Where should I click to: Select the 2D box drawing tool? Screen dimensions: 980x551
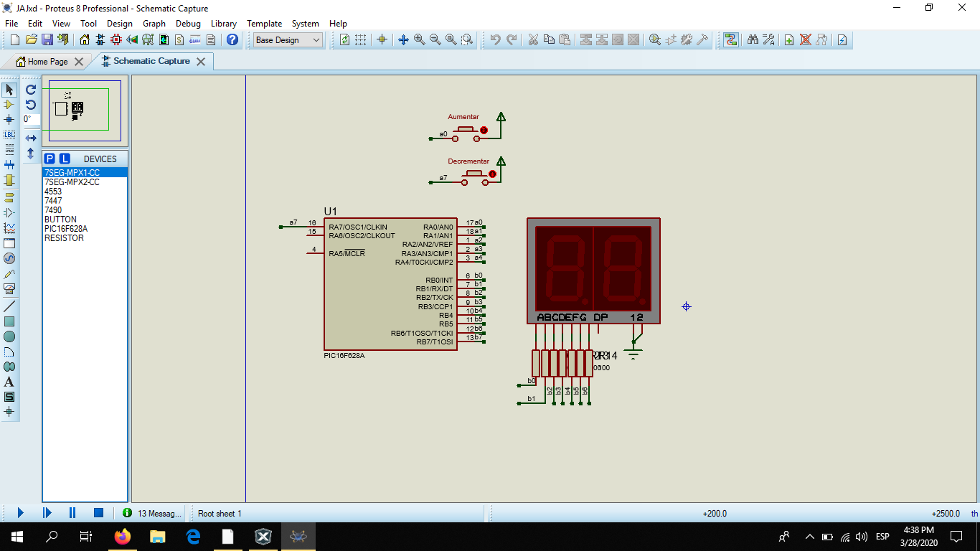point(9,321)
